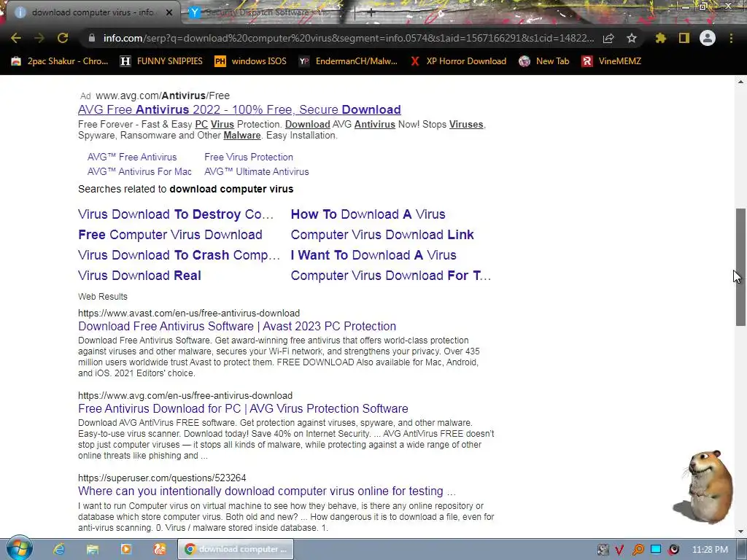Screen dimensions: 747x560
Task: Search Virus Download To Destroy Co...
Action: point(177,214)
